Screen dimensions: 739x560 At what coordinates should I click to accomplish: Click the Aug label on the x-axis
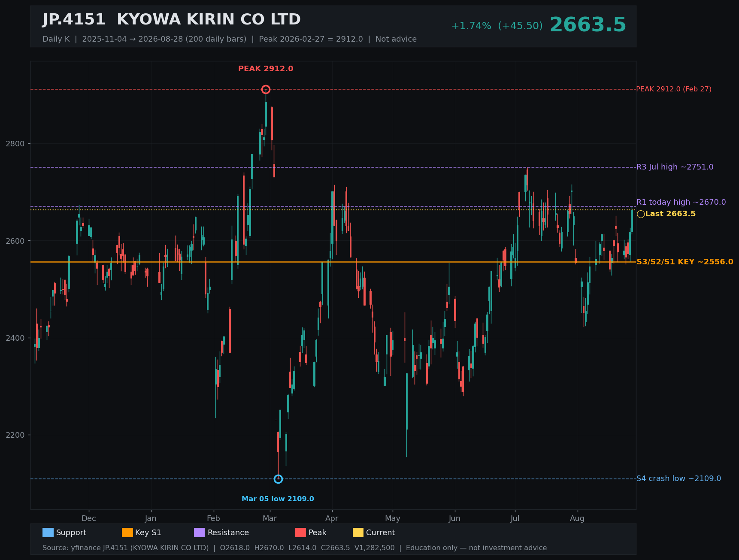click(577, 518)
